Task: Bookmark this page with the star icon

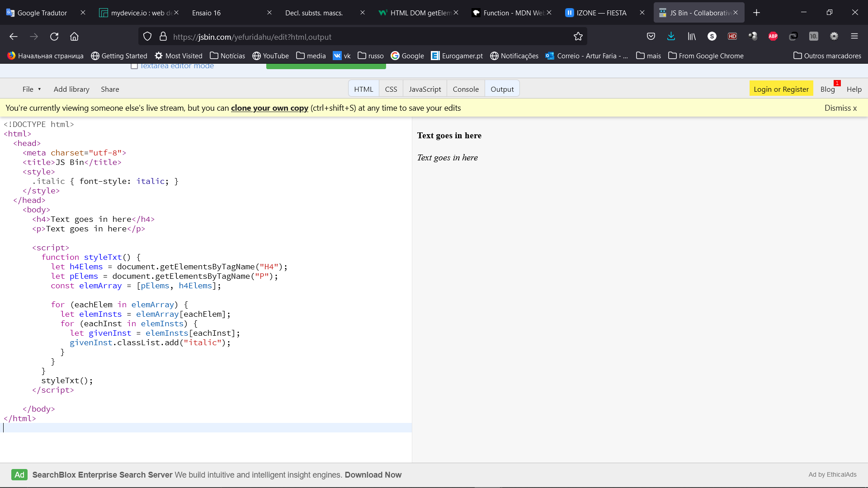Action: click(578, 37)
